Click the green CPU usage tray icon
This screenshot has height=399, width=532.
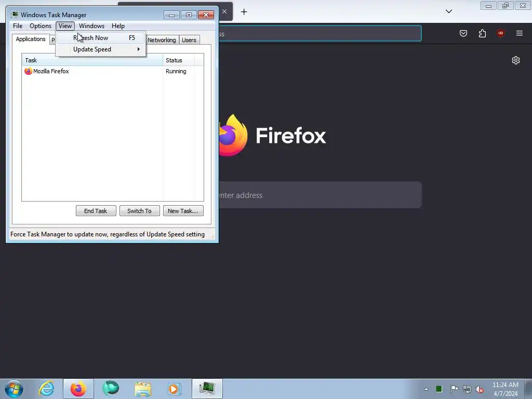439,389
